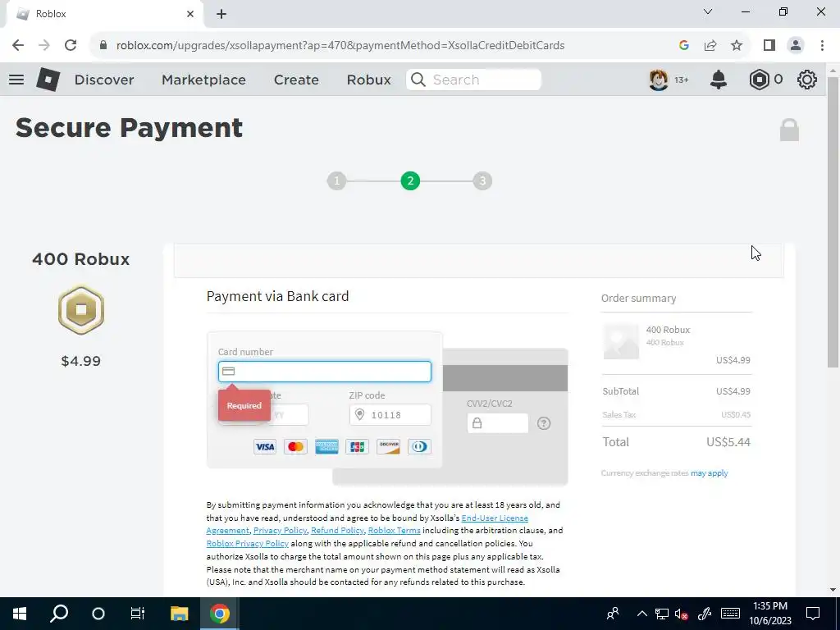This screenshot has height=630, width=840.
Task: Click the Discover card logo
Action: click(388, 447)
